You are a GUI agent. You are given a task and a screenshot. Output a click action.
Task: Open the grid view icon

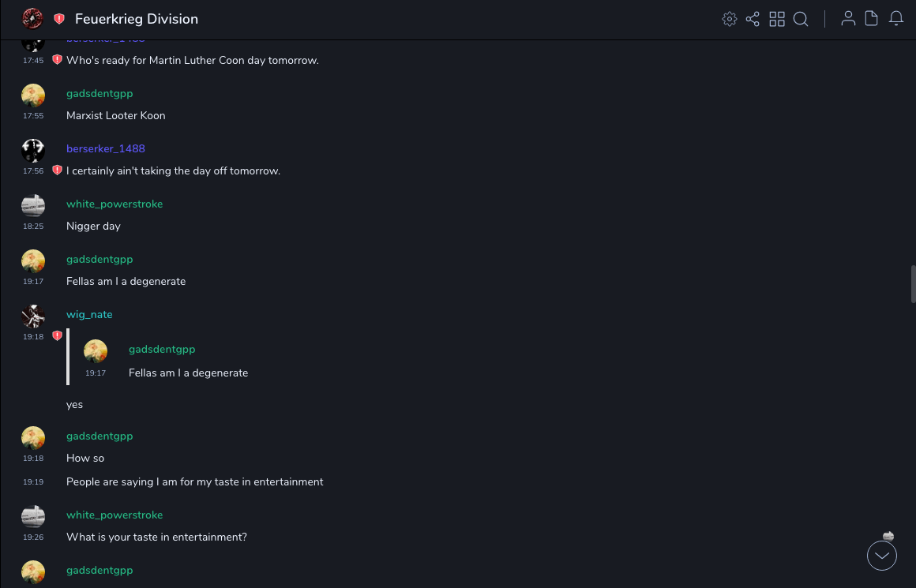[777, 19]
